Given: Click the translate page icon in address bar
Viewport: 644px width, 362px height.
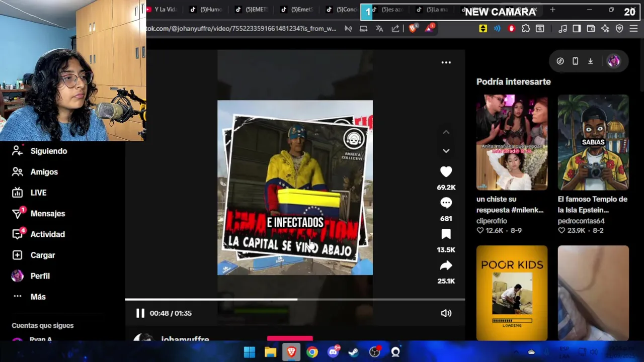Looking at the screenshot, I should pos(379,29).
